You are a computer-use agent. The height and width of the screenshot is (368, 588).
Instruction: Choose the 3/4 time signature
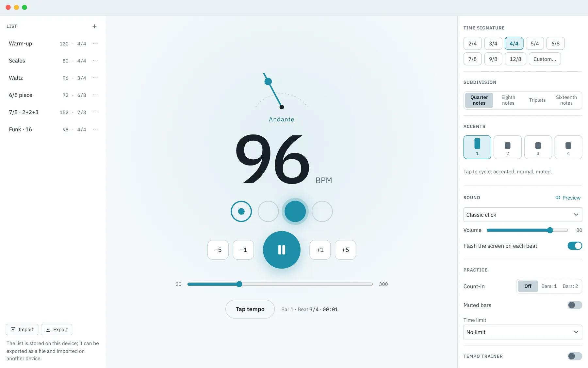[x=493, y=44]
